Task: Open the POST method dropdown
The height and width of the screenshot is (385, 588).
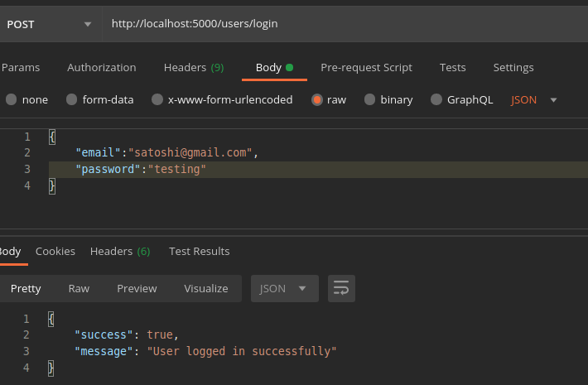Action: [50, 24]
